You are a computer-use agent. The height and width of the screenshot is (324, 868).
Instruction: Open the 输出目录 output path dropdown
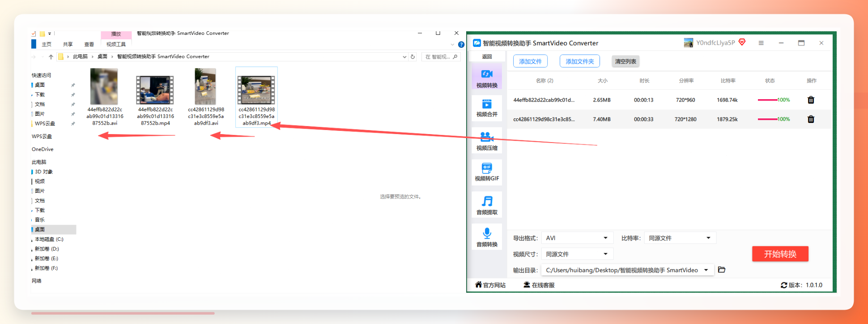point(627,270)
